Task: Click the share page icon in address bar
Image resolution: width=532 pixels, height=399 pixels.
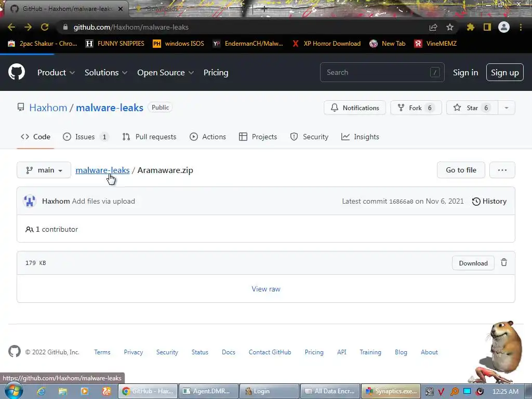Action: click(433, 27)
